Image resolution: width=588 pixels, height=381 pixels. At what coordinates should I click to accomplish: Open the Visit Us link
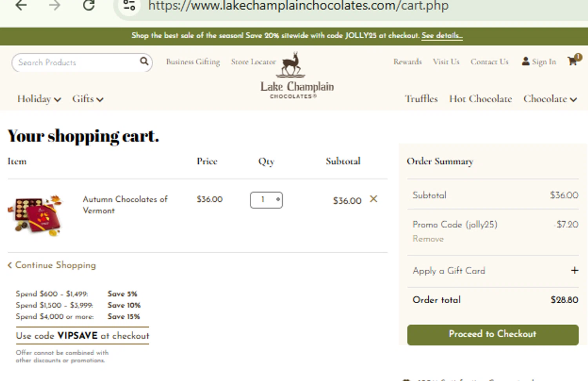(x=446, y=62)
